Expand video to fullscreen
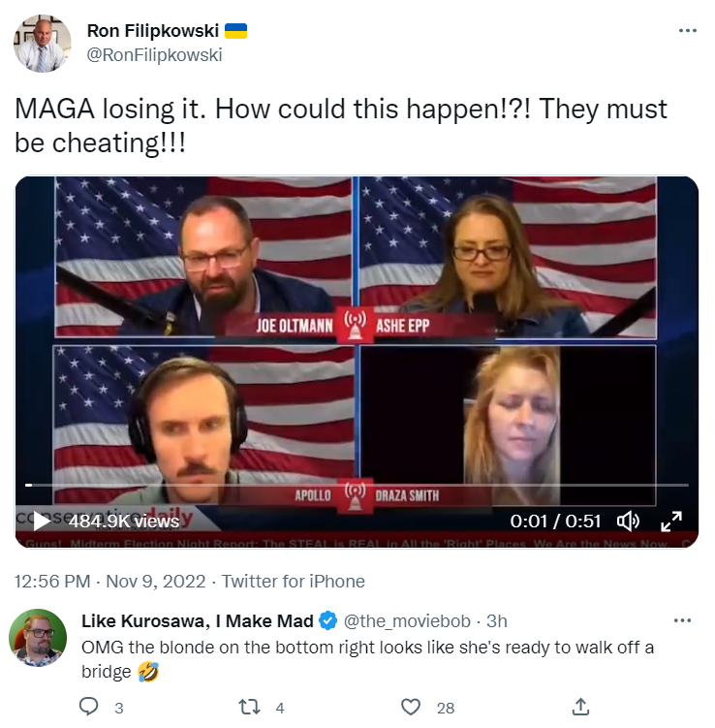Image resolution: width=715 pixels, height=728 pixels. pos(671,521)
